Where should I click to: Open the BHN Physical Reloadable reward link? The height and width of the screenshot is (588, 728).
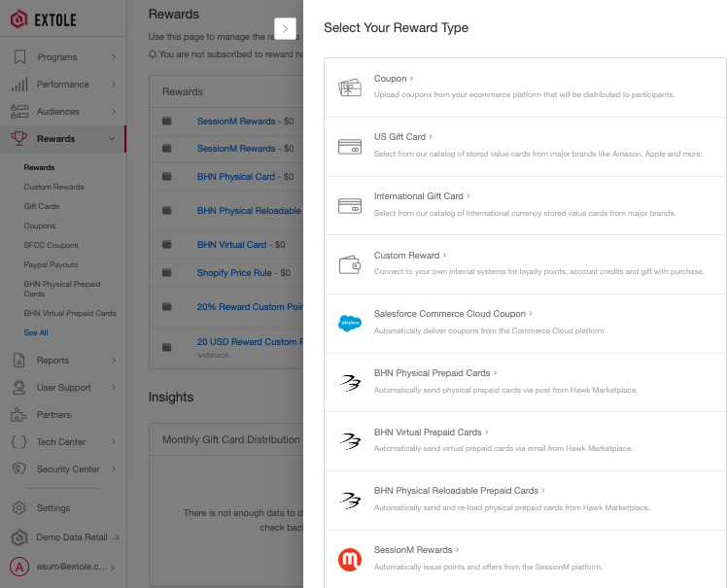point(249,211)
